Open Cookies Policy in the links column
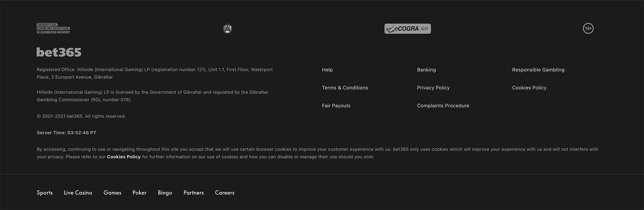This screenshot has height=210, width=644. (x=529, y=88)
